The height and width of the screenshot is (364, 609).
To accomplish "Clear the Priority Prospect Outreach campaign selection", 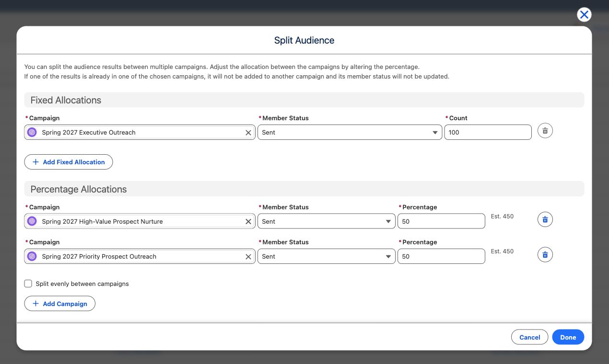I will 248,257.
